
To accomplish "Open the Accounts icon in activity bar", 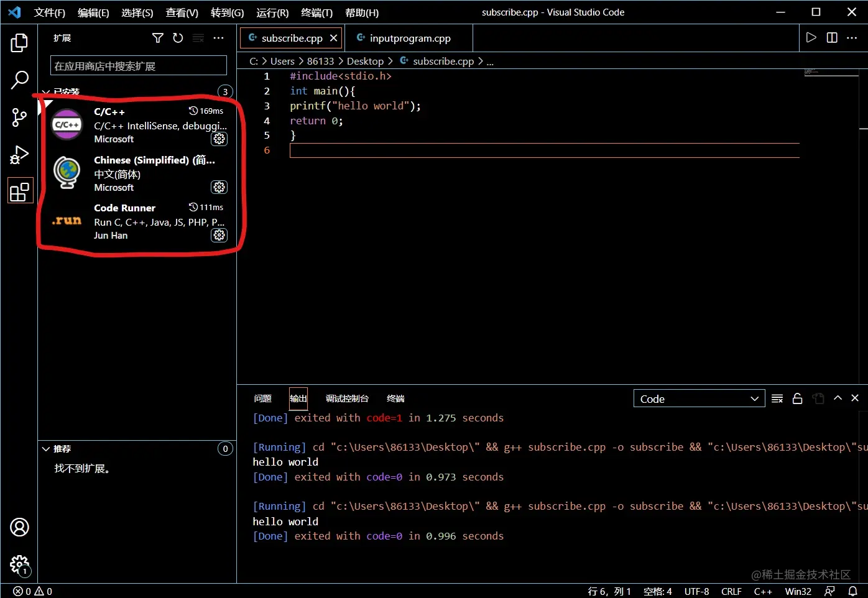I will click(x=19, y=527).
